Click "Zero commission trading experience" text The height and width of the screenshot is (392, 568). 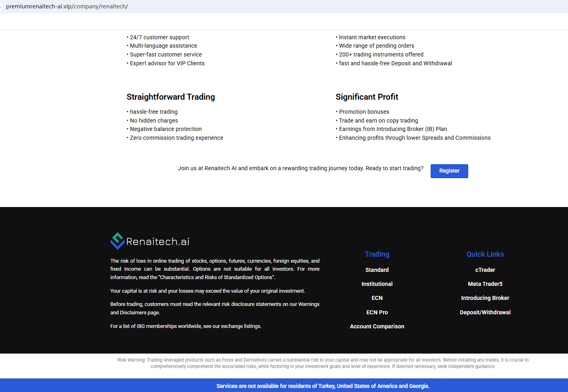(175, 138)
